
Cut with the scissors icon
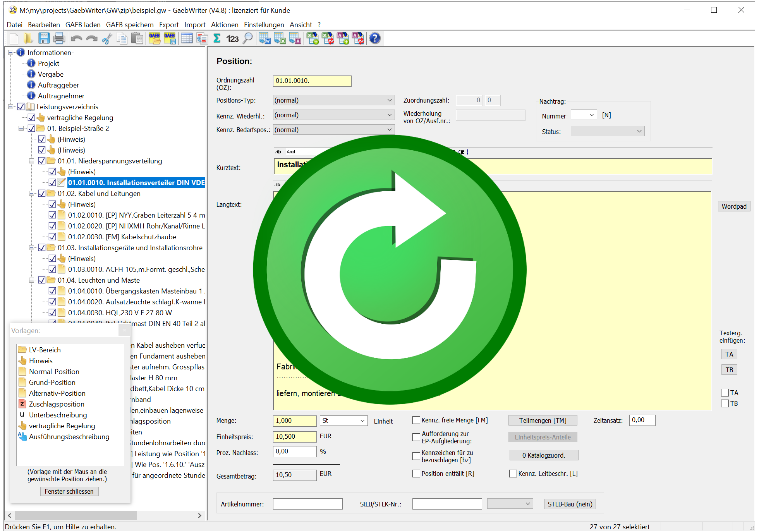tap(107, 38)
